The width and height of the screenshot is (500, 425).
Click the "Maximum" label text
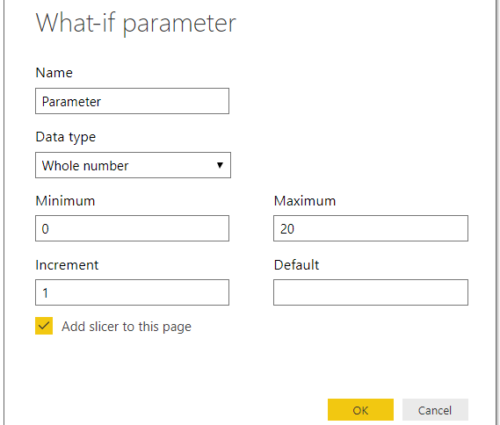(x=305, y=201)
